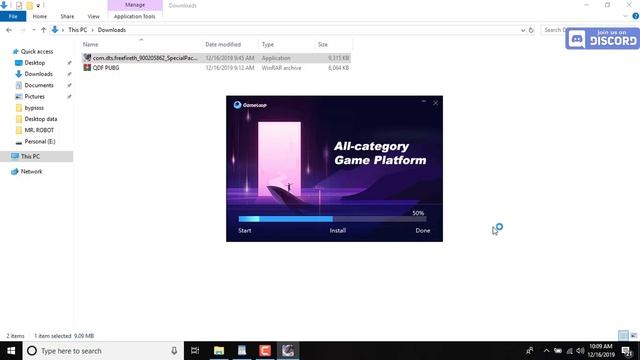Click the Manage contextual tab

coord(135,5)
